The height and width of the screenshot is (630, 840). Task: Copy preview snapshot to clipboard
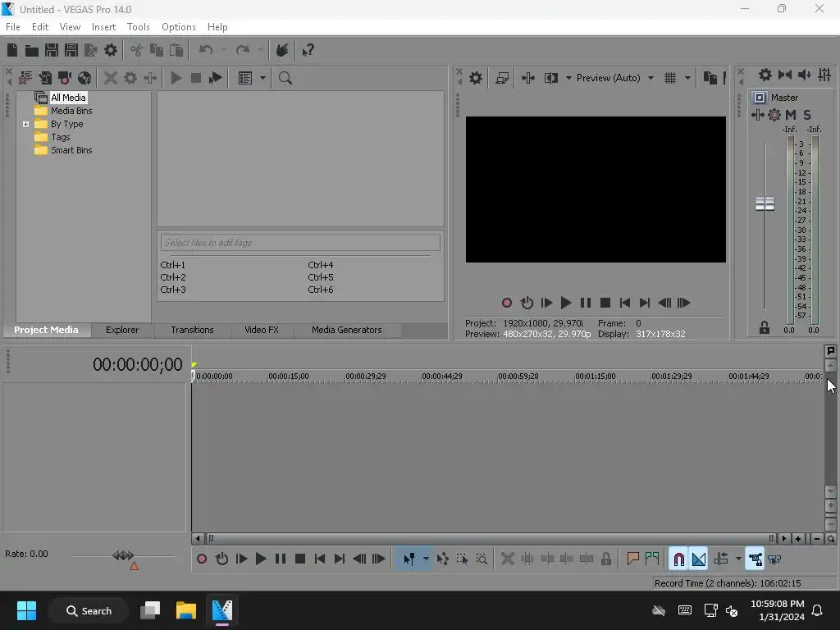click(710, 78)
